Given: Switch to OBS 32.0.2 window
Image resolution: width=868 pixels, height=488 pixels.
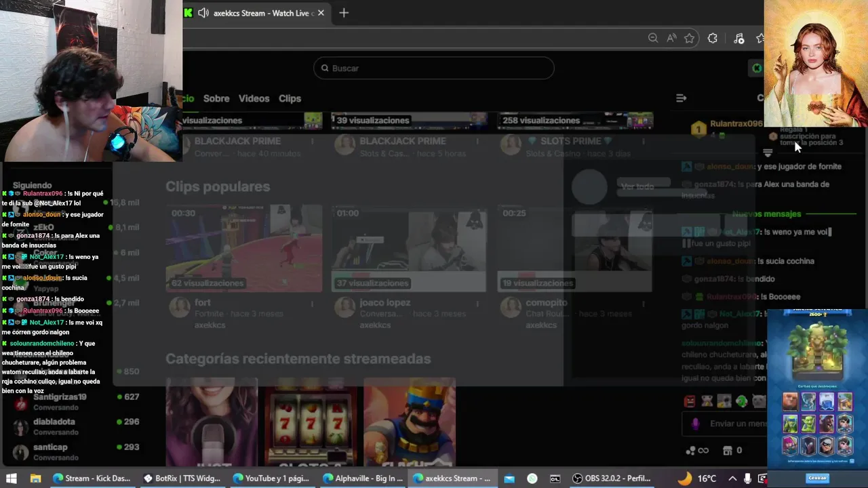Looking at the screenshot, I should [x=611, y=478].
